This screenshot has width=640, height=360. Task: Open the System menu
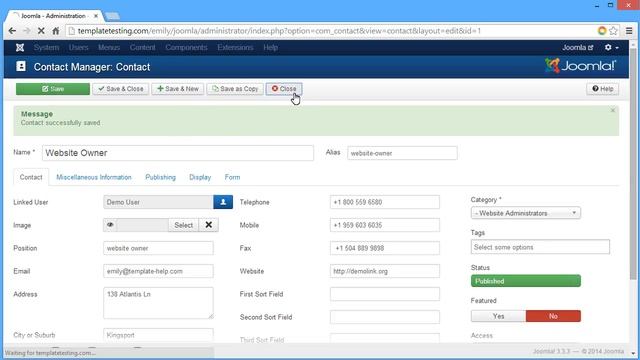click(x=46, y=48)
